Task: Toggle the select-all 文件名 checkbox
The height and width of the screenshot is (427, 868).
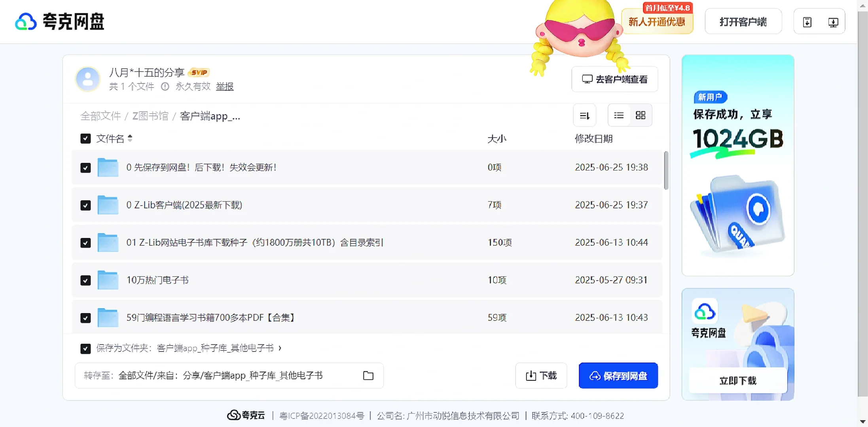Action: [85, 138]
